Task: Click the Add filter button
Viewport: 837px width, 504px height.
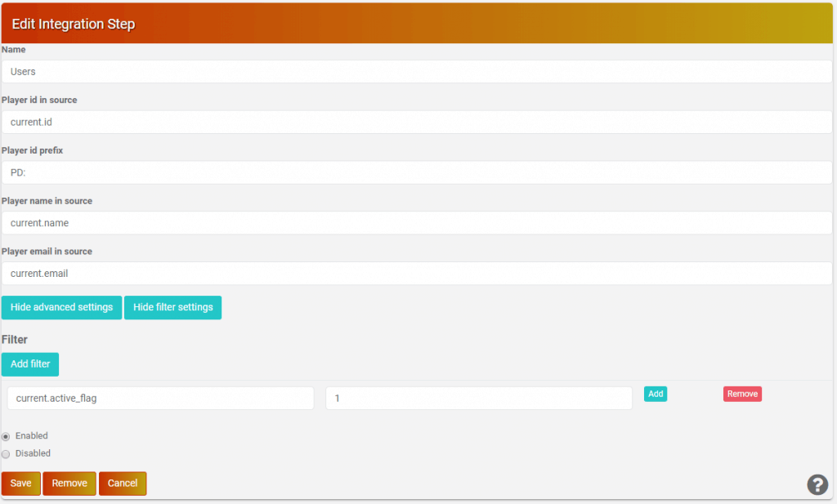Action: [30, 364]
